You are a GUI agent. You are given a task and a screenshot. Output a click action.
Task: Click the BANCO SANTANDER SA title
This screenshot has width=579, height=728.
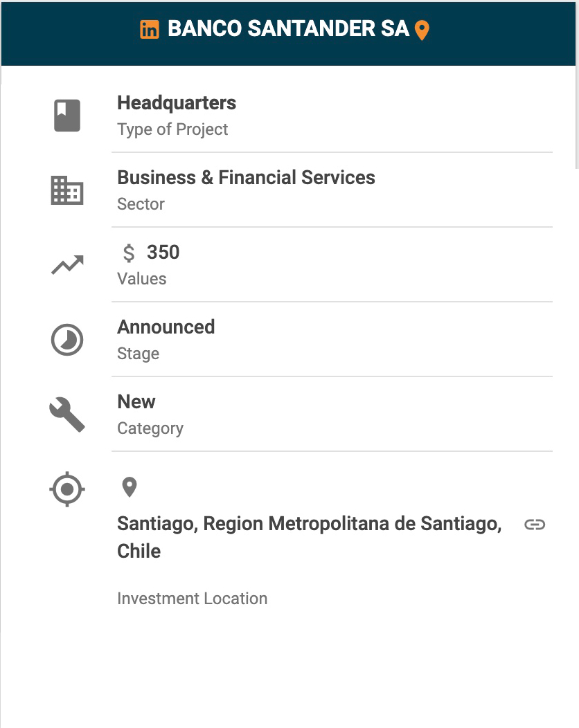(x=288, y=29)
